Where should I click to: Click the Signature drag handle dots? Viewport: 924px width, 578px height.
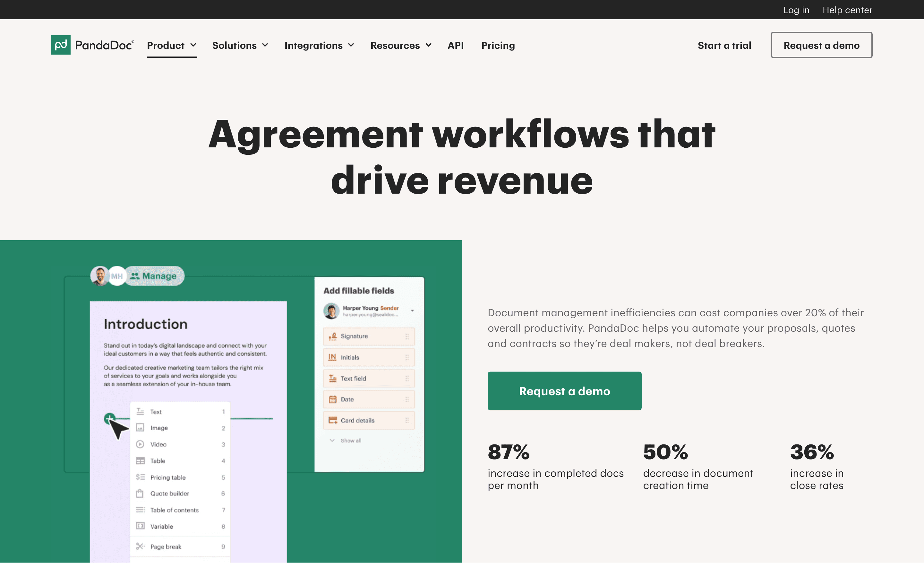(407, 337)
